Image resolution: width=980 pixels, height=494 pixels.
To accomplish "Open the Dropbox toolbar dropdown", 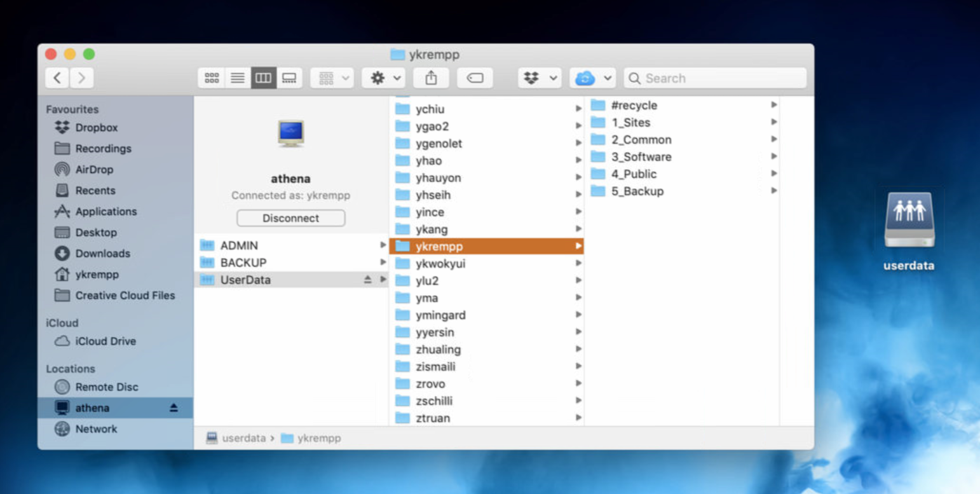I will tap(540, 78).
